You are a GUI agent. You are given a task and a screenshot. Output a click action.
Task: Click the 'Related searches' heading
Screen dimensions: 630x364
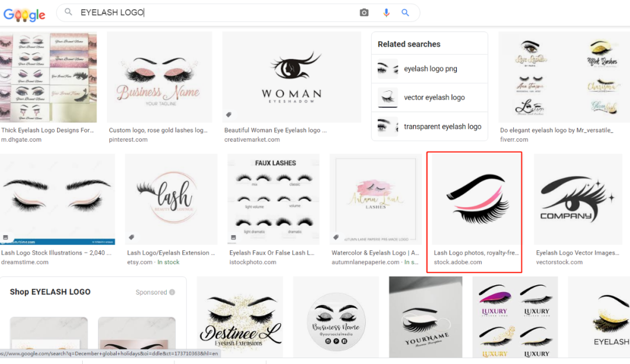pyautogui.click(x=409, y=44)
